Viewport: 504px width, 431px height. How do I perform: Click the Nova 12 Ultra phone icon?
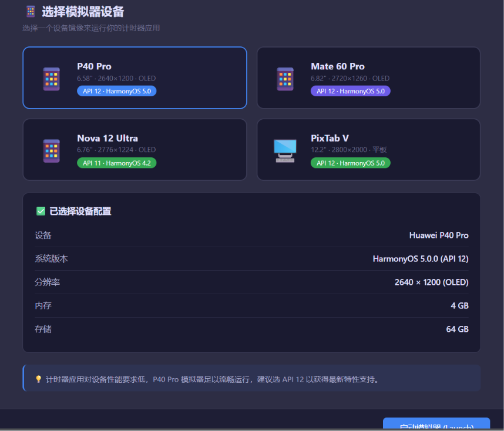[52, 151]
